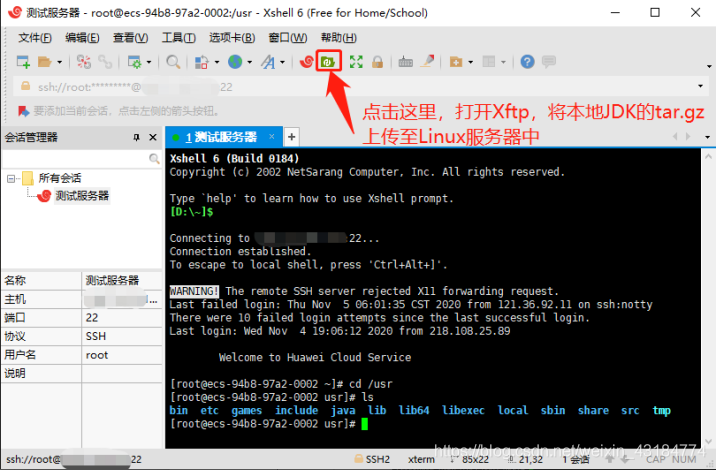Click the 用户名 value root cell

(122, 355)
